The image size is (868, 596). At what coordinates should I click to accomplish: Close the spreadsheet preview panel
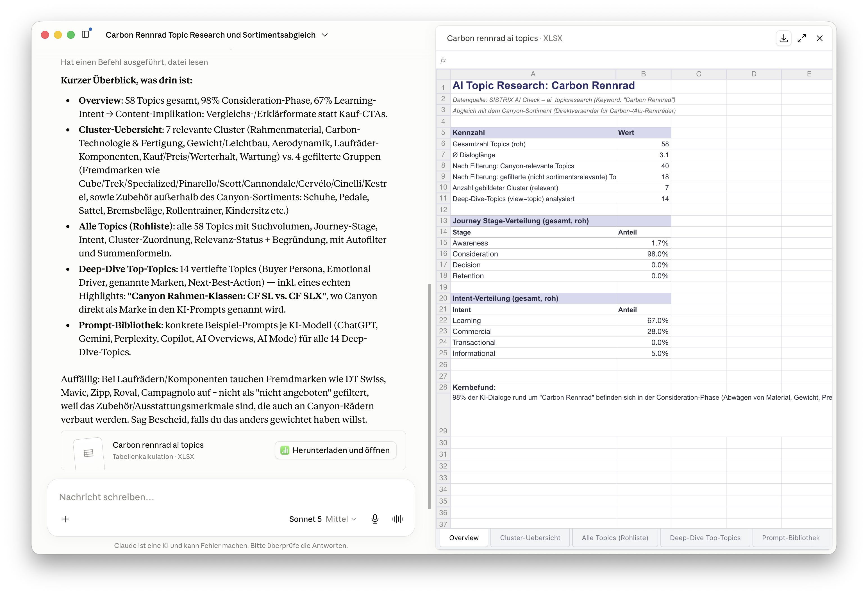point(820,38)
